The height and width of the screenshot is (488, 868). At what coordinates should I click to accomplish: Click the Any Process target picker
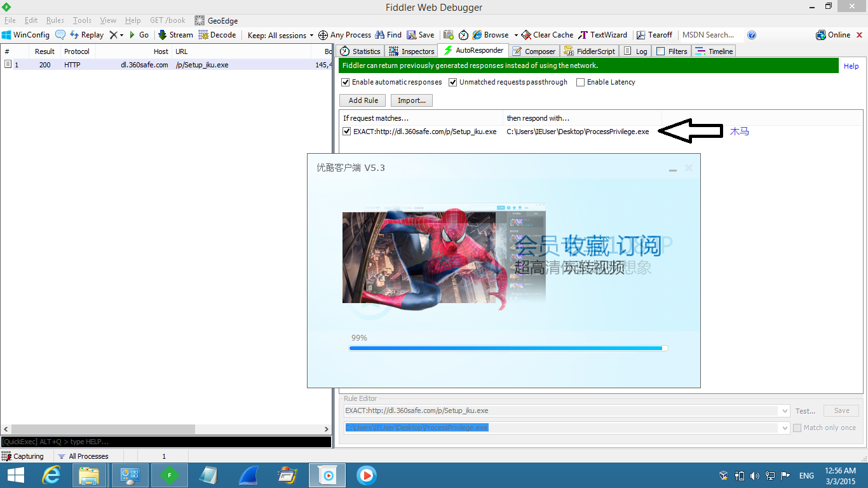coord(344,35)
